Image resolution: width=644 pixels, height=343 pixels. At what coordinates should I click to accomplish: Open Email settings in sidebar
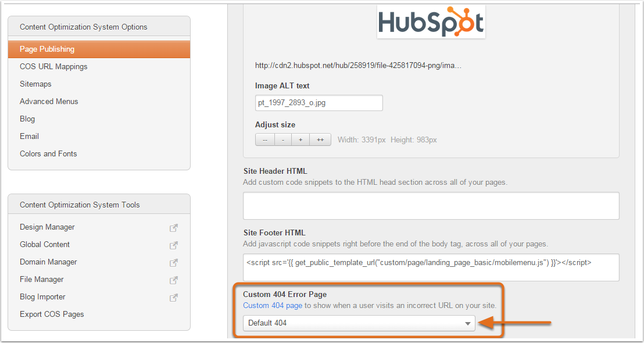29,136
